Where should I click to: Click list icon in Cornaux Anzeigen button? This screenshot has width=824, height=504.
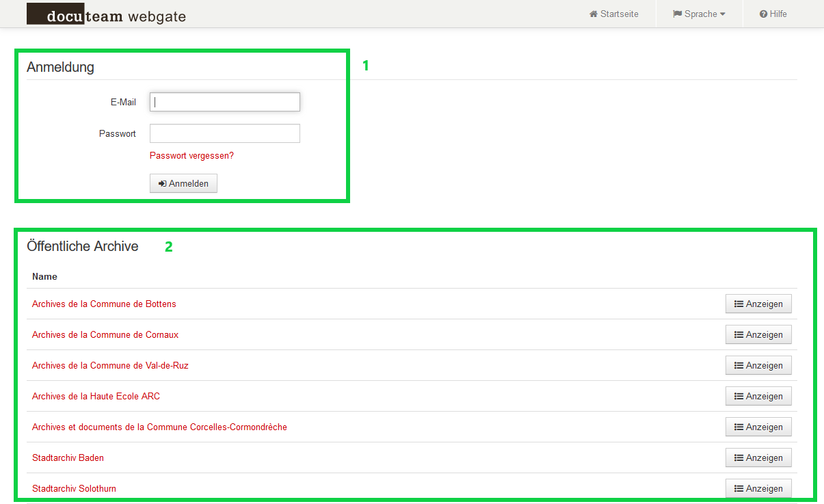coord(739,335)
